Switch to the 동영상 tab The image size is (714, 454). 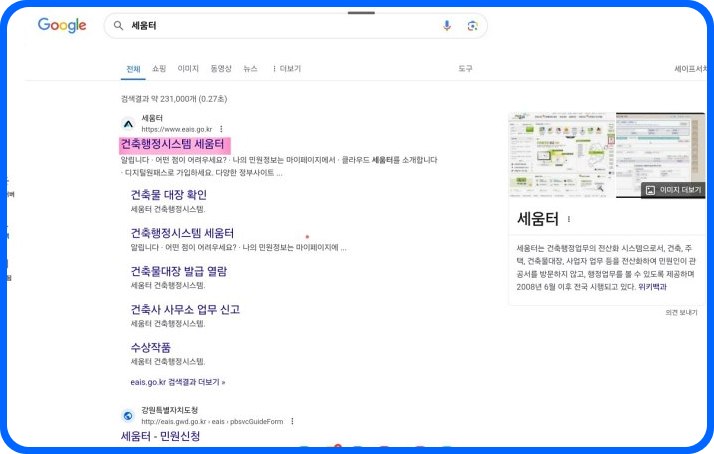221,69
